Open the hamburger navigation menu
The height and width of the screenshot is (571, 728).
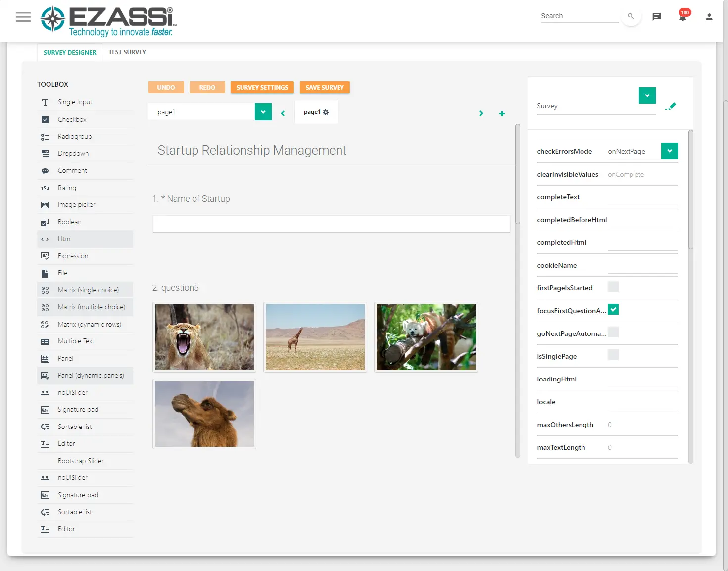click(23, 17)
